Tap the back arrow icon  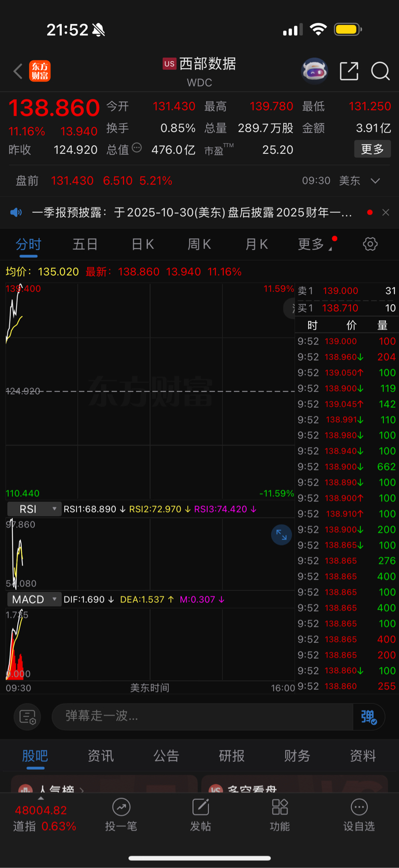(18, 71)
